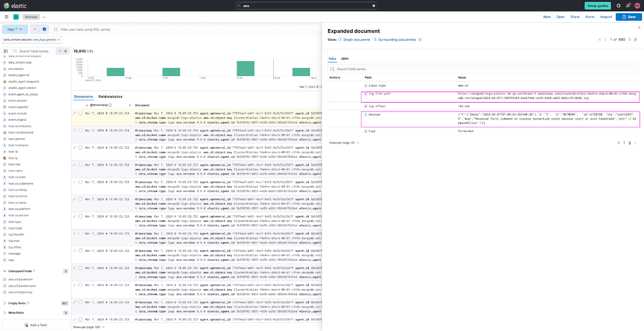Clear the aws search text
The height and width of the screenshot is (331, 644).
click(374, 6)
